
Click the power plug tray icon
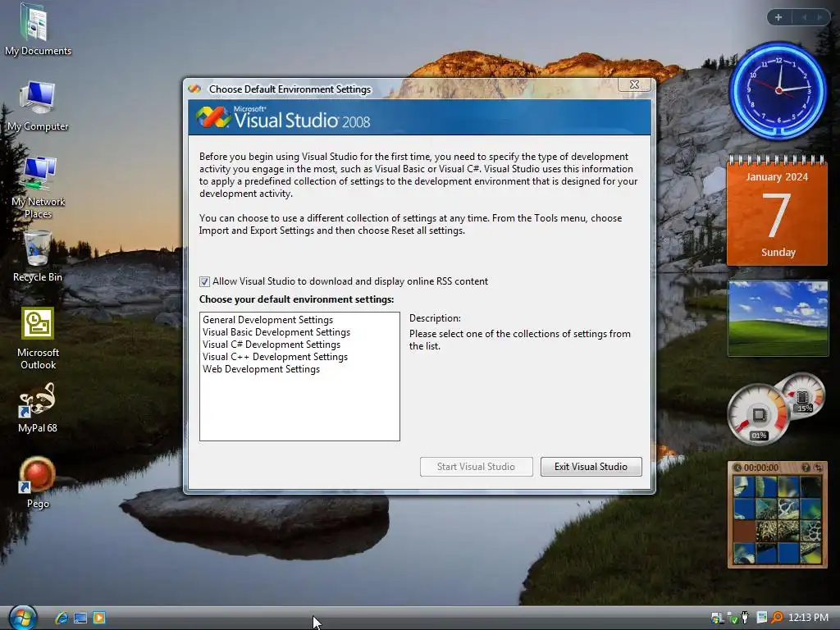745,617
